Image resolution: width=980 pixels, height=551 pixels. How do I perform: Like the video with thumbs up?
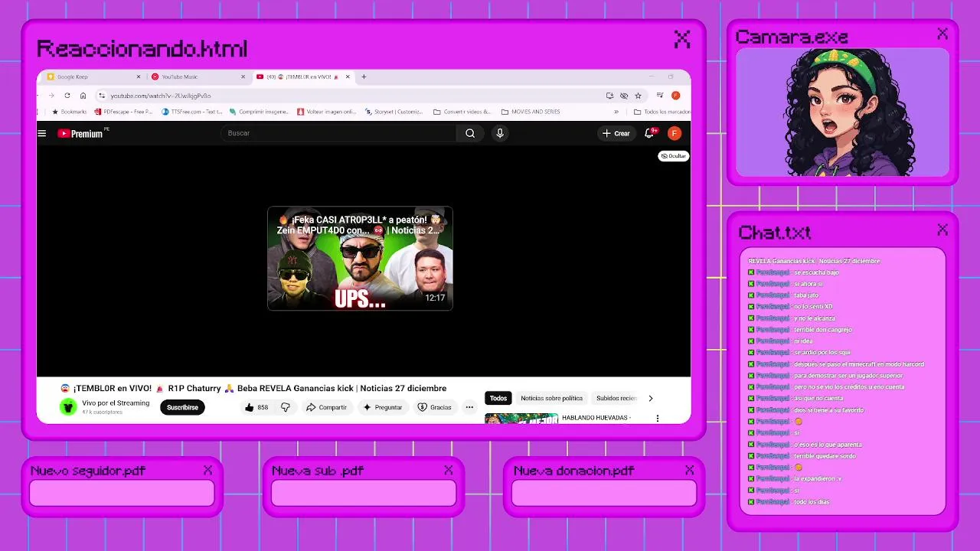256,407
